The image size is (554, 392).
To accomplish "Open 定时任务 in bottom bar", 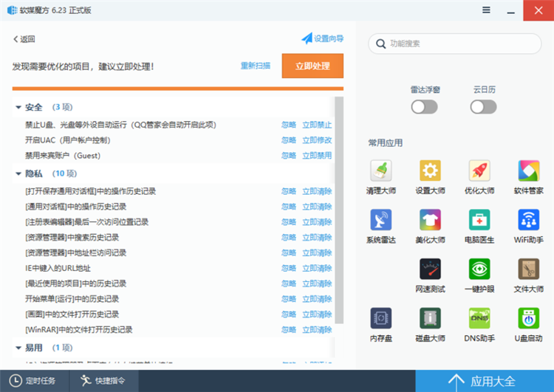I will [x=34, y=381].
